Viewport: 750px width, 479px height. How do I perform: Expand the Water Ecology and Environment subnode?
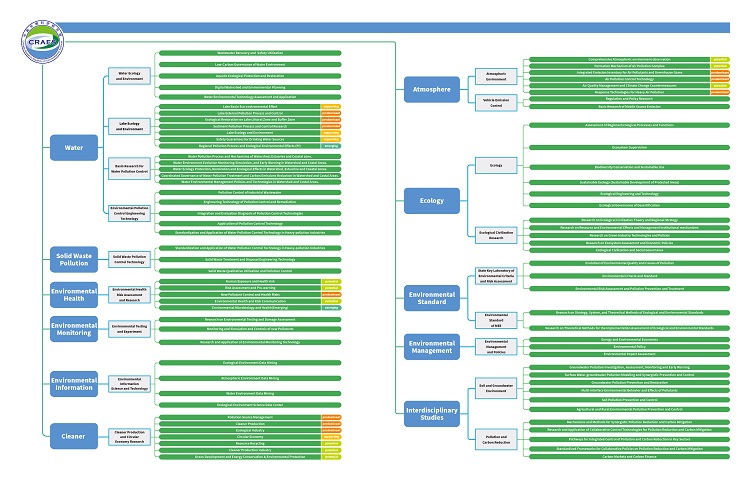point(129,76)
